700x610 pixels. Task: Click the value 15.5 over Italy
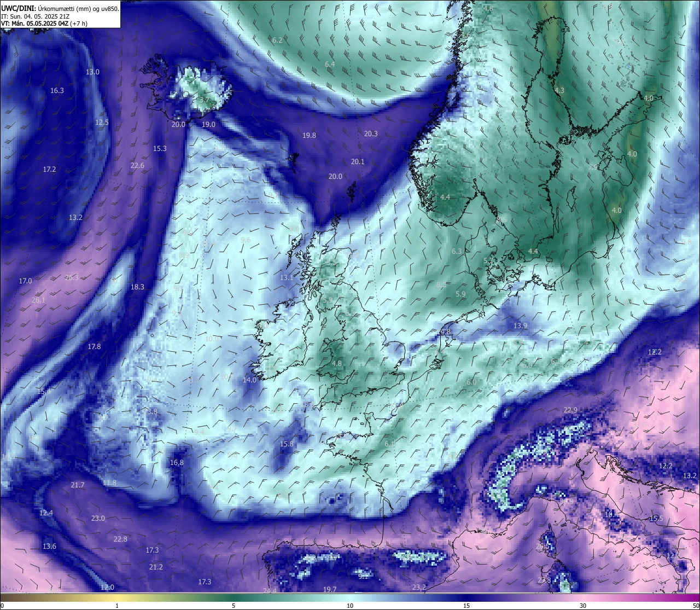[656, 519]
